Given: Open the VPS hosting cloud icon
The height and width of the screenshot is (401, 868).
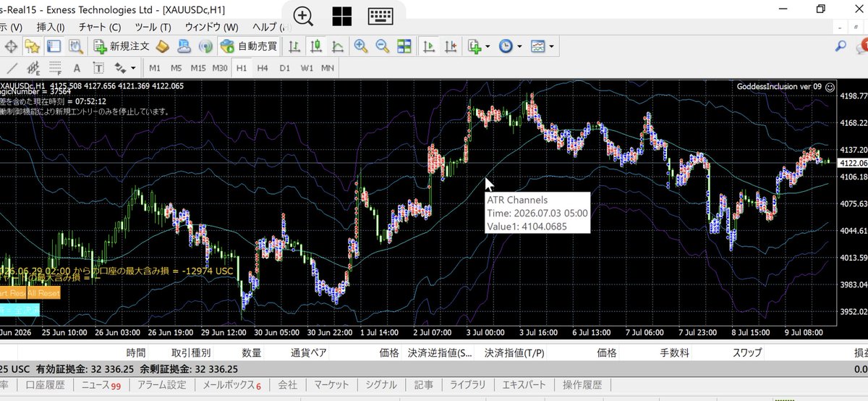Looking at the screenshot, I should click(x=184, y=46).
